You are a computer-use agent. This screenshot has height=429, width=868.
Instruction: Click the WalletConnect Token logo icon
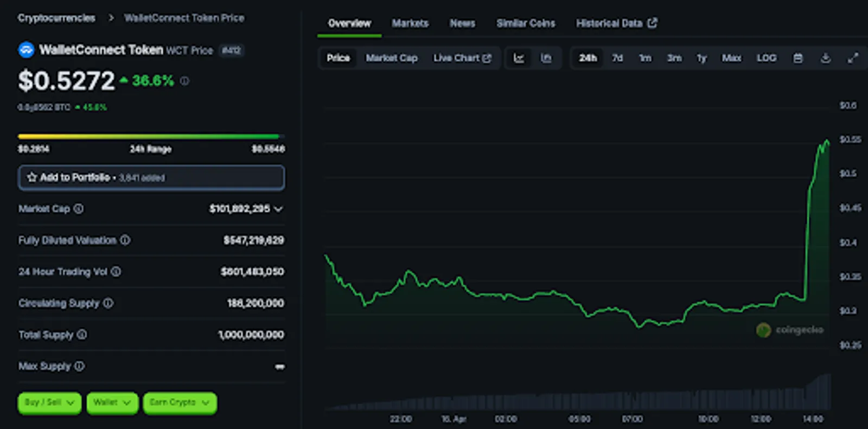26,50
